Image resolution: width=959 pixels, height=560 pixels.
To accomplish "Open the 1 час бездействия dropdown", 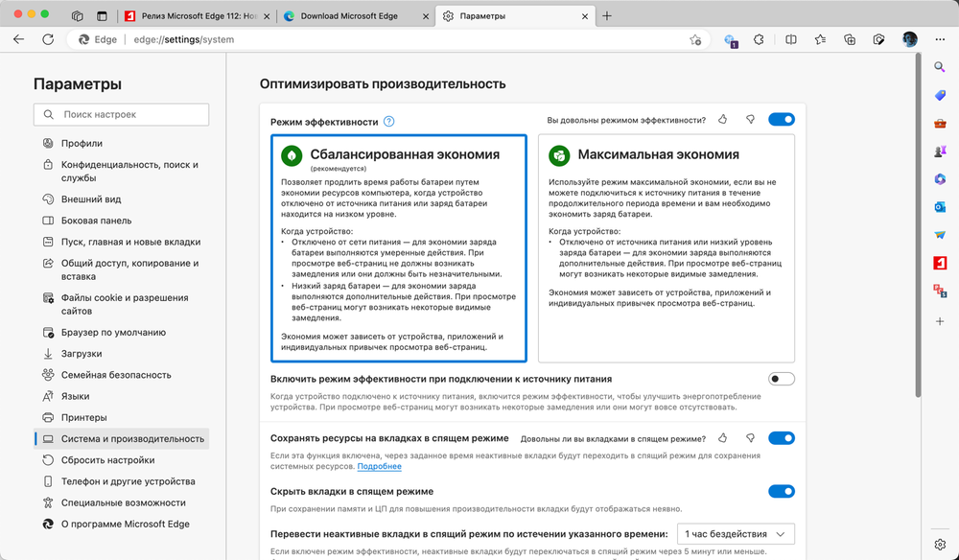I will [x=736, y=534].
